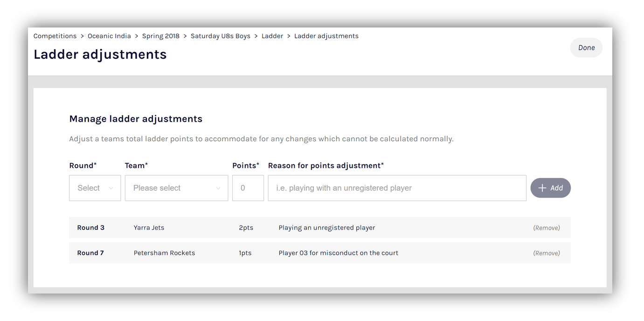Return to Ladder via breadcrumb

tap(272, 36)
